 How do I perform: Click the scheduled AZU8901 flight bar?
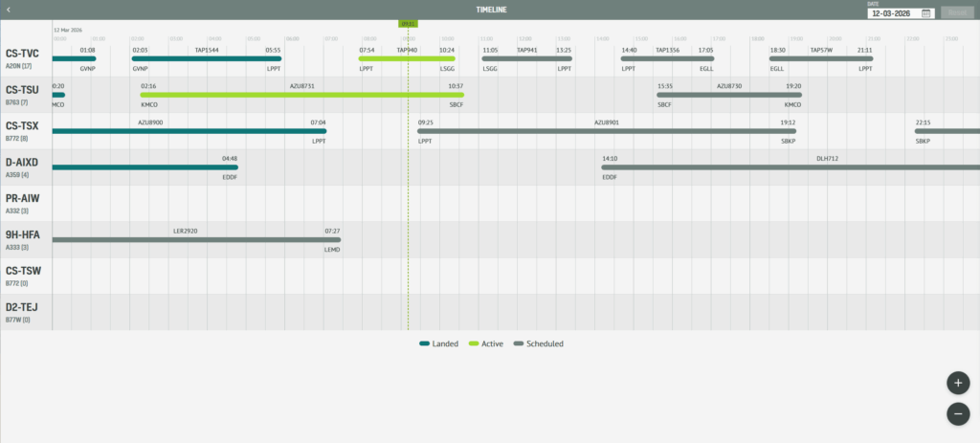(606, 131)
